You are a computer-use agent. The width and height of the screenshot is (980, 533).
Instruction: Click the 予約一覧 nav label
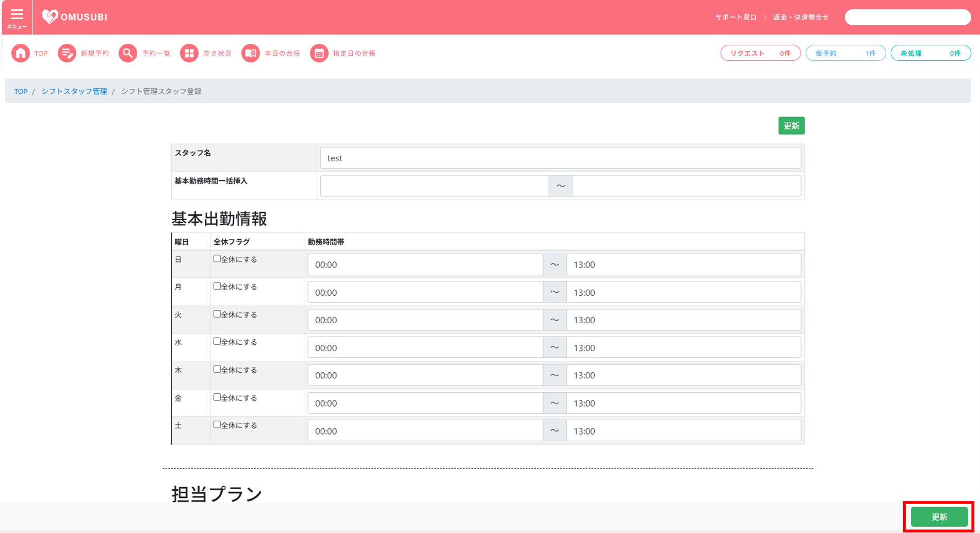tap(156, 53)
